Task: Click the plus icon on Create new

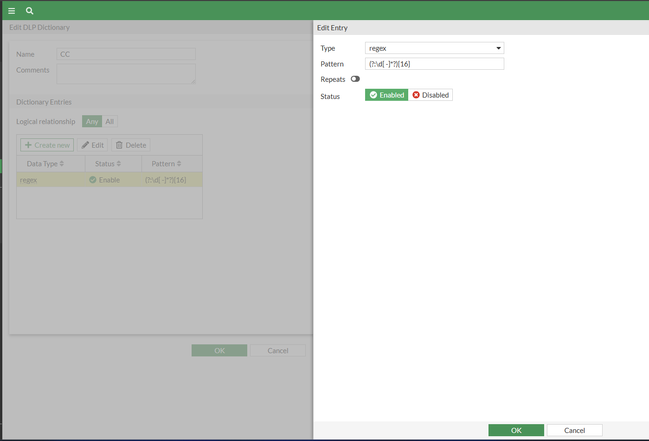Action: 28,145
